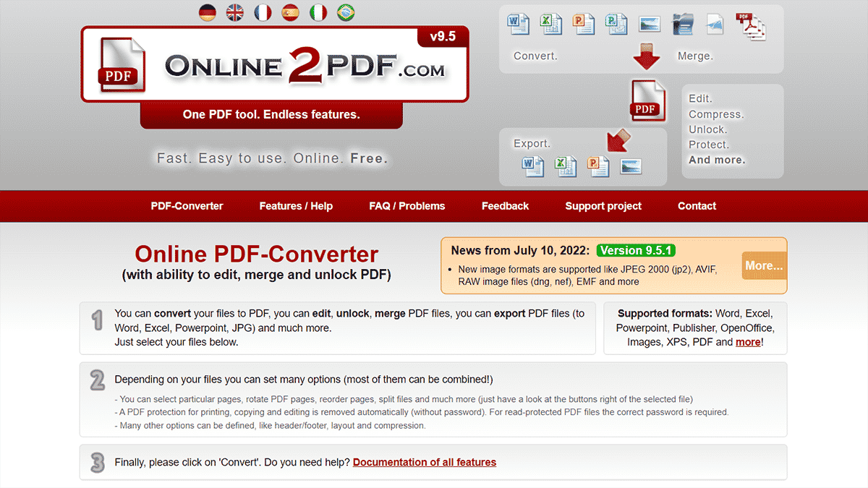
Task: Open the PDF-Converter menu item
Action: (187, 206)
